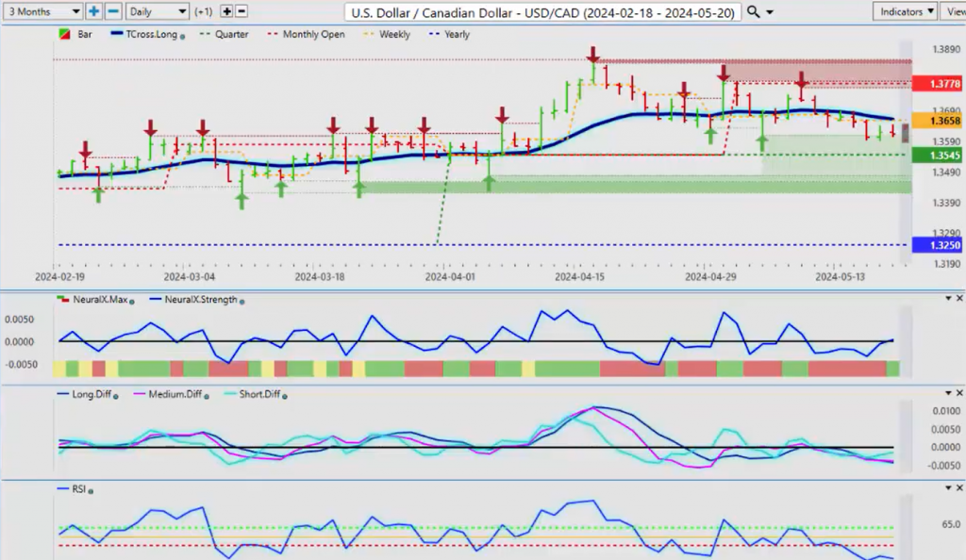Click the Bar legend icon
Image resolution: width=966 pixels, height=560 pixels.
click(63, 35)
